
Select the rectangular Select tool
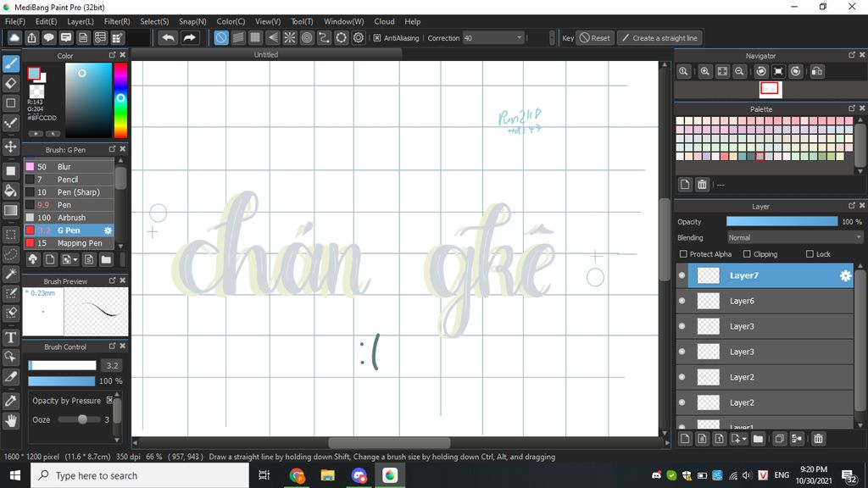[x=10, y=235]
